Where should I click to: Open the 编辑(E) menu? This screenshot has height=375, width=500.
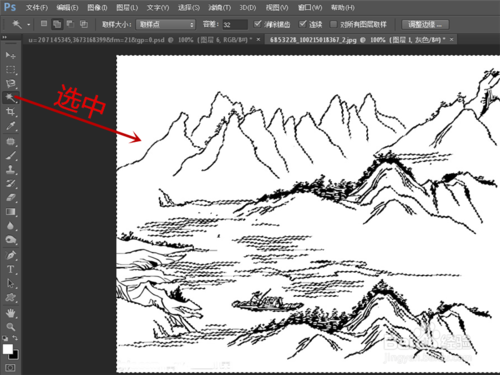(x=67, y=7)
